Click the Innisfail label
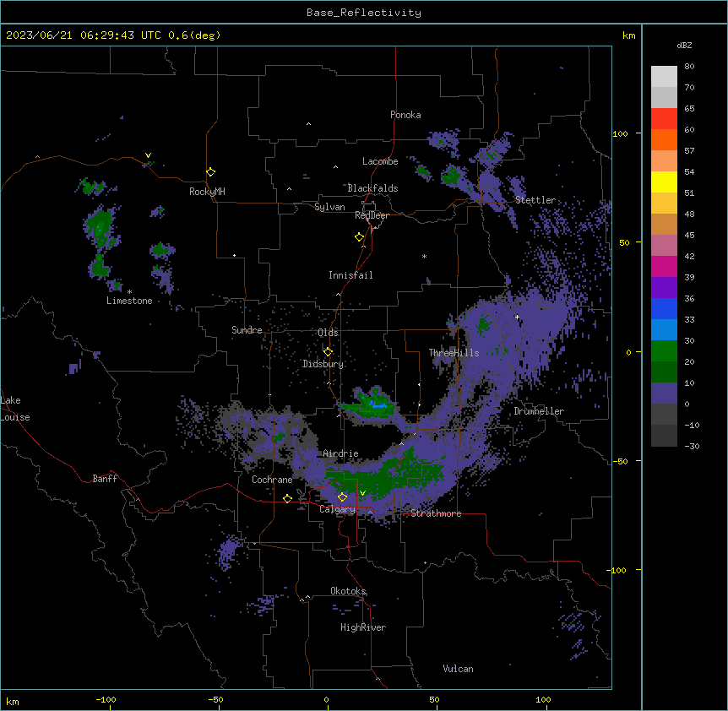This screenshot has height=711, width=728. pos(350,275)
